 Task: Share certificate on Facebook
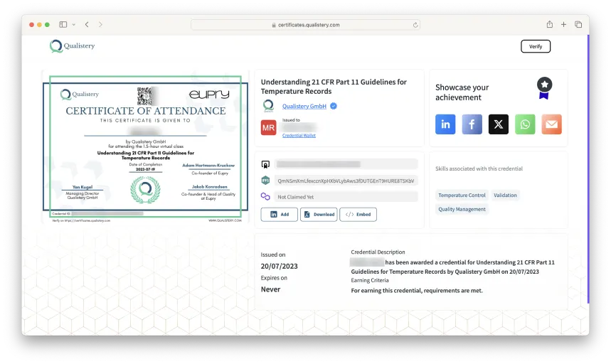[472, 124]
